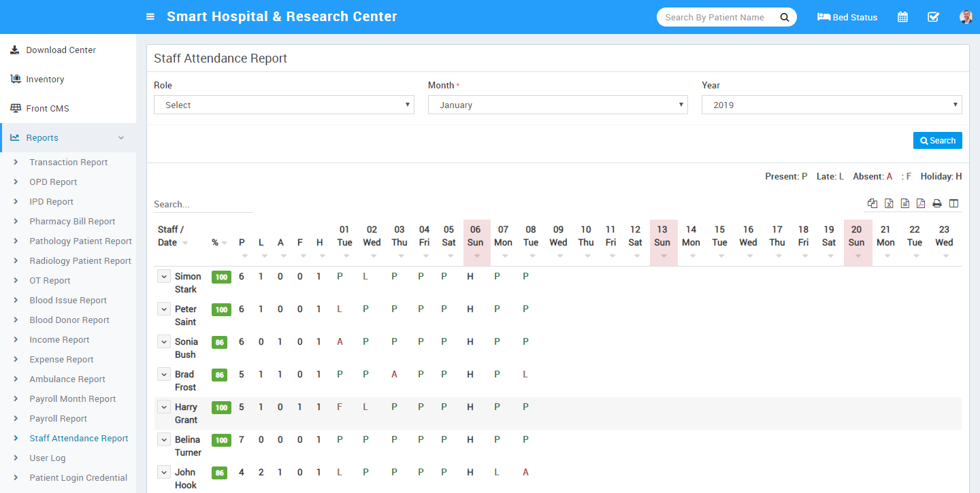
Task: Click the Search By Patient Name field
Action: (x=715, y=17)
